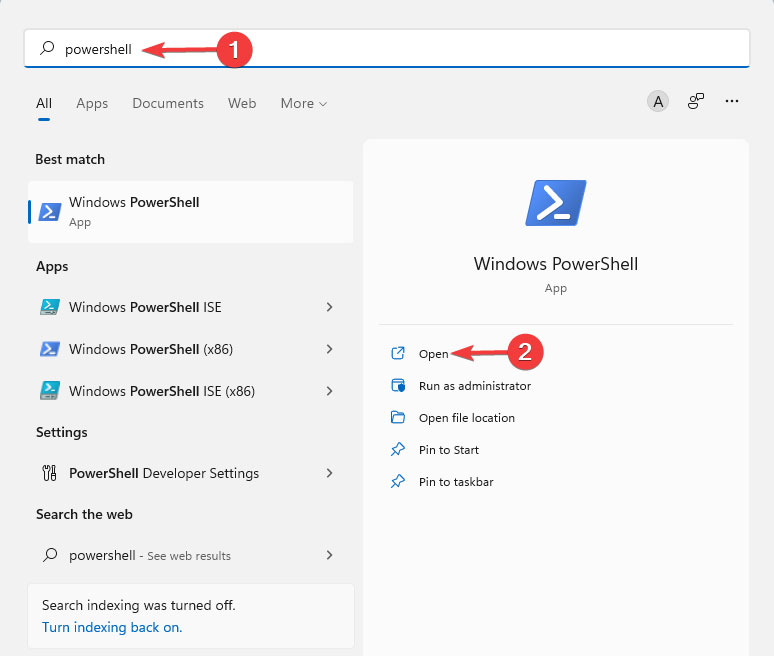The height and width of the screenshot is (656, 774).
Task: Click Turn indexing back on link
Action: point(112,627)
